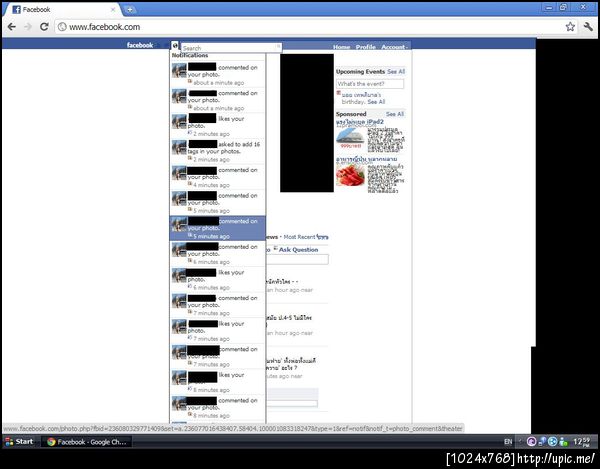The height and width of the screenshot is (469, 600).
Task: Click the red food ad thumbnail
Action: [x=351, y=175]
